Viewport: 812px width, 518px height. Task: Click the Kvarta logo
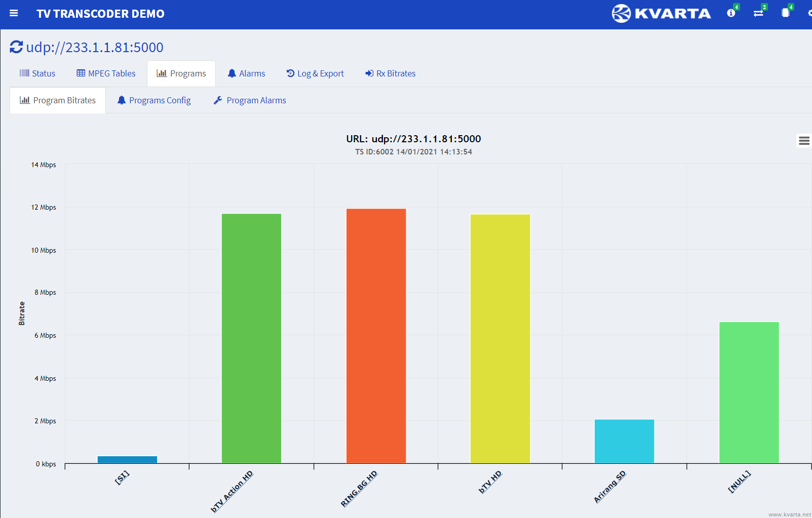pyautogui.click(x=661, y=13)
